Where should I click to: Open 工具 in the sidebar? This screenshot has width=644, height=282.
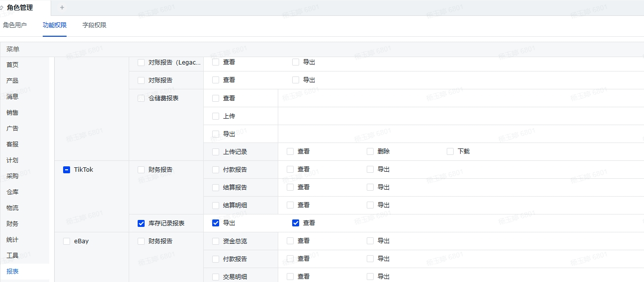[12, 256]
